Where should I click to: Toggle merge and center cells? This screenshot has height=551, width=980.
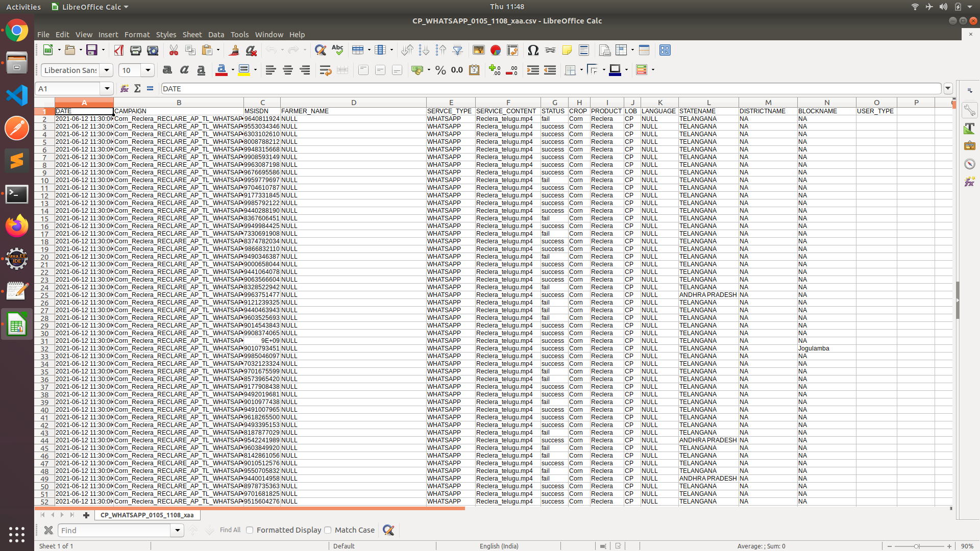click(x=342, y=70)
